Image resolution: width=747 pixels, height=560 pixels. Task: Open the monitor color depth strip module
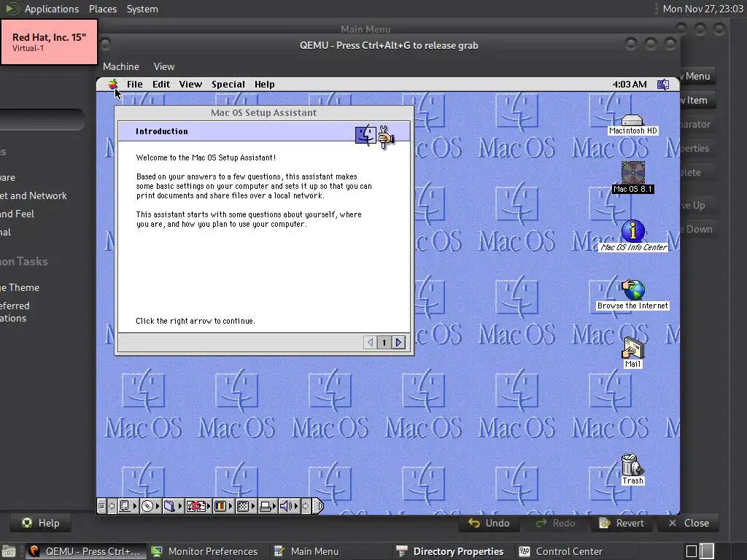tap(223, 506)
